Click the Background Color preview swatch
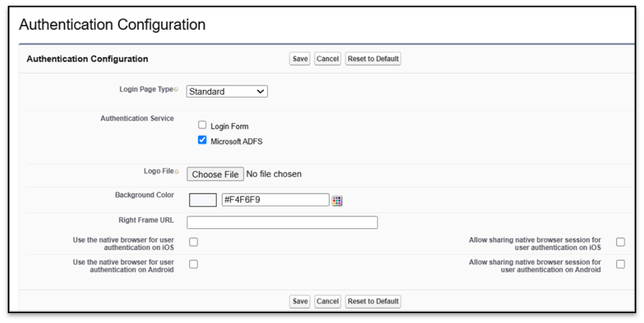 pyautogui.click(x=203, y=200)
